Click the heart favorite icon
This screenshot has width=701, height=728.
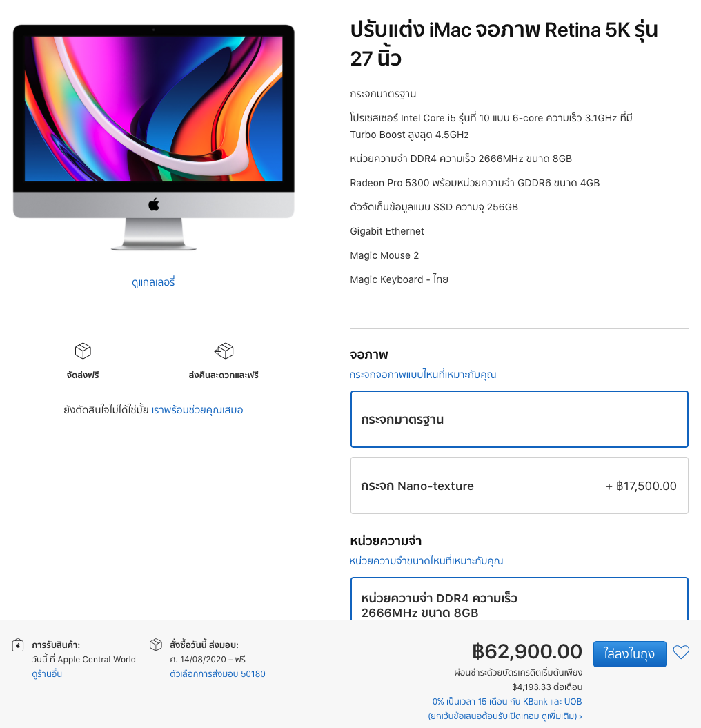pyautogui.click(x=681, y=652)
